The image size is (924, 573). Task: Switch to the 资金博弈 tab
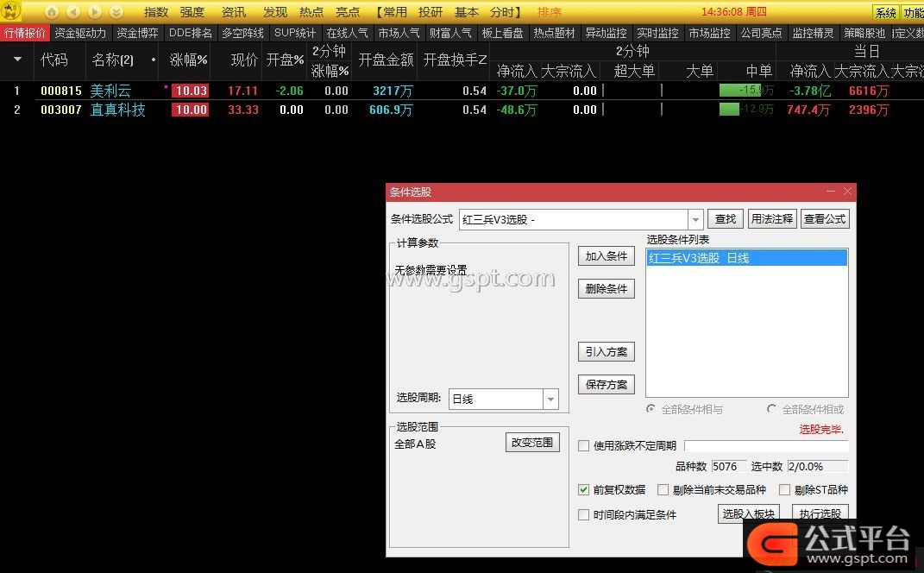(137, 33)
